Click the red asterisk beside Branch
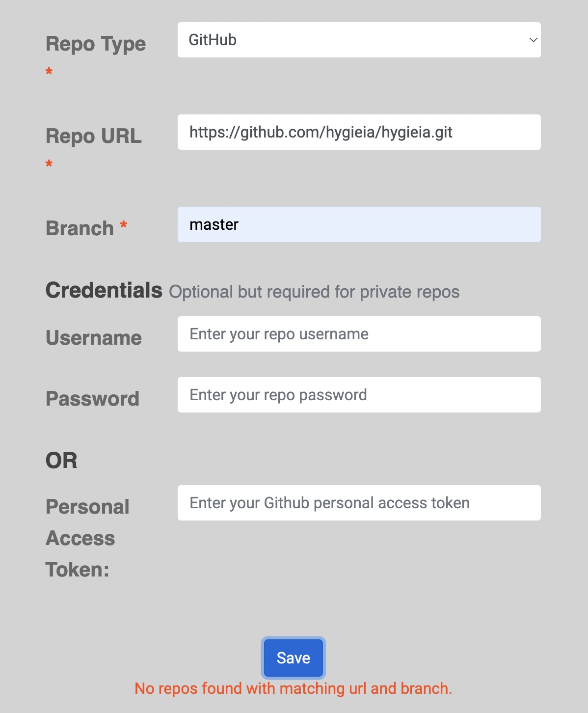 point(124,225)
